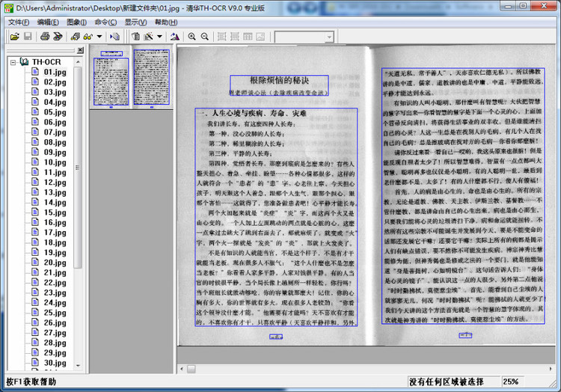Click the 25% zoom value in status bar
Viewport: 561px width, 392px height.
[x=511, y=382]
